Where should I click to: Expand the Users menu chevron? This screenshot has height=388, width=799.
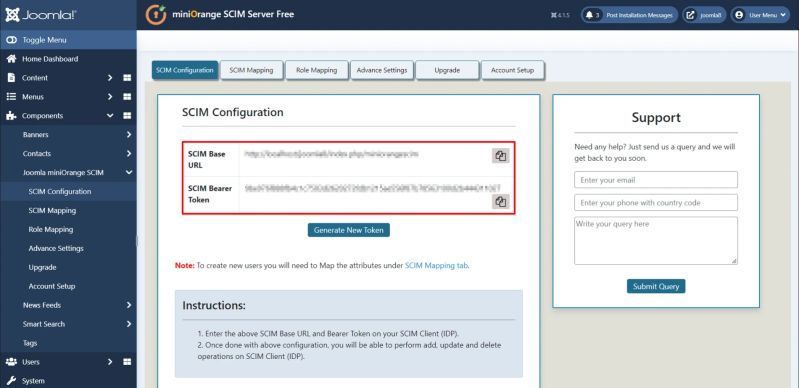(x=110, y=361)
